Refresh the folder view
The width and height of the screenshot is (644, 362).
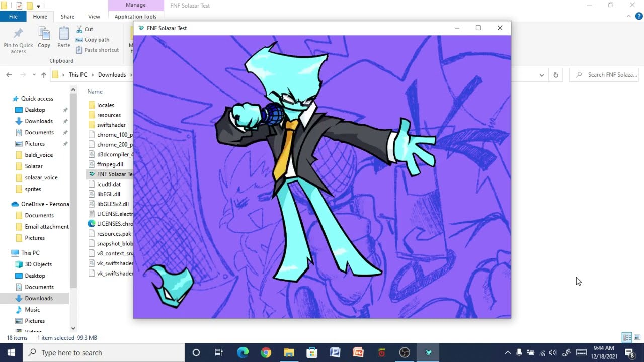(x=556, y=75)
